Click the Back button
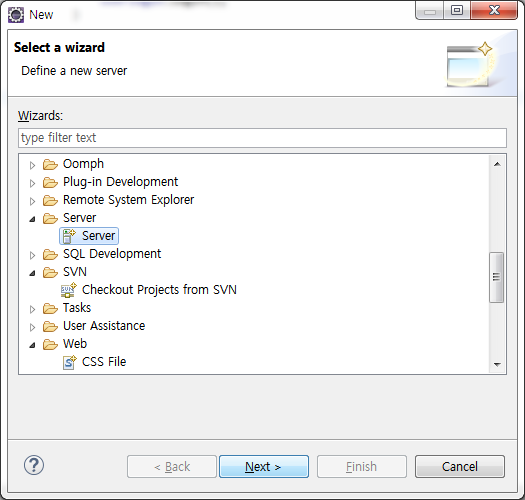The height and width of the screenshot is (500, 525). (x=172, y=466)
